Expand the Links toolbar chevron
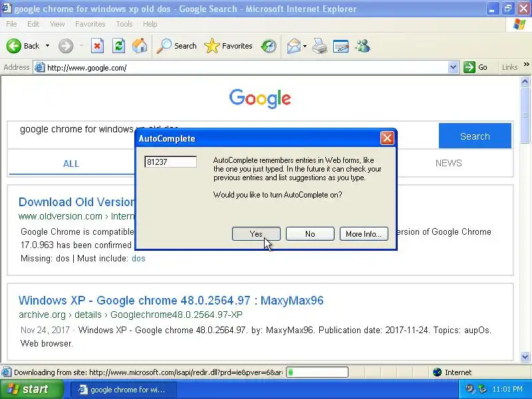Screen dimensions: 532x399 526,65
